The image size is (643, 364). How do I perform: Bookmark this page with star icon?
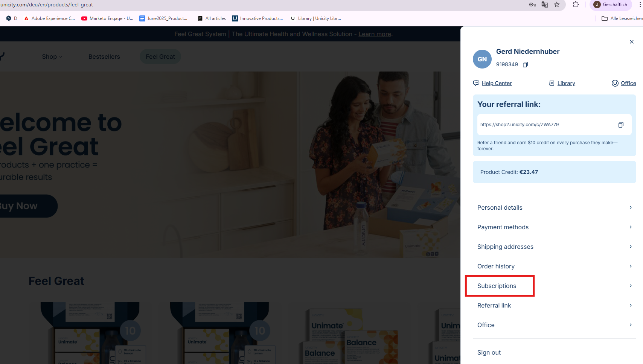(557, 5)
